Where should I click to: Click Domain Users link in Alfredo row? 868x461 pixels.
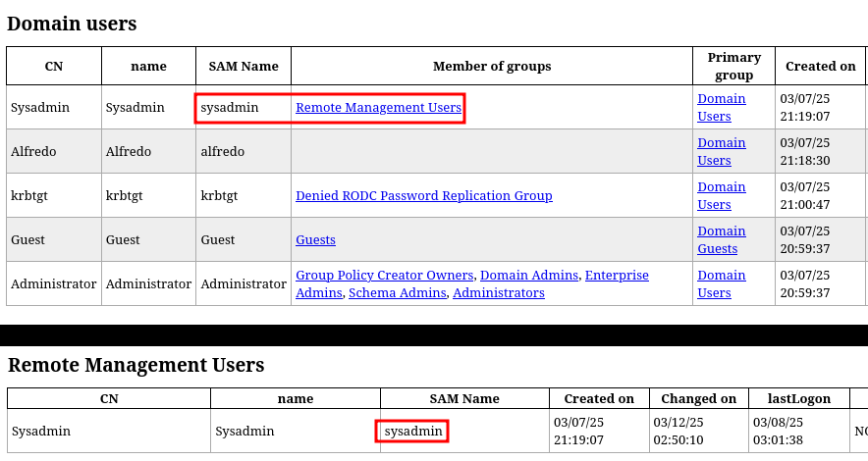[721, 151]
